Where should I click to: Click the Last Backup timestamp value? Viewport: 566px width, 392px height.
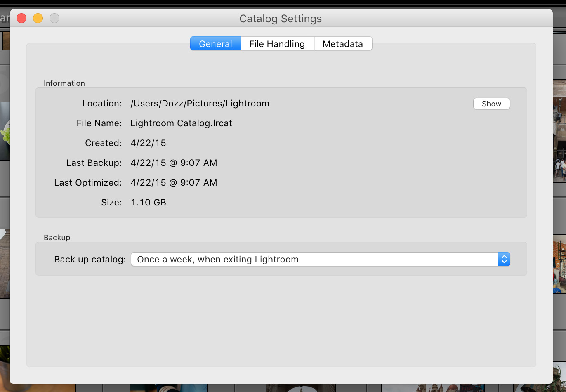point(174,163)
